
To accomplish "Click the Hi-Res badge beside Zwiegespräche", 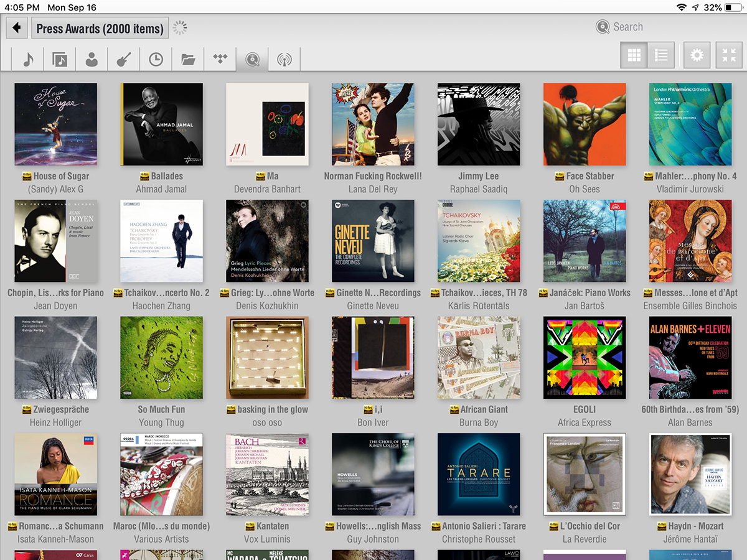I will [27, 409].
